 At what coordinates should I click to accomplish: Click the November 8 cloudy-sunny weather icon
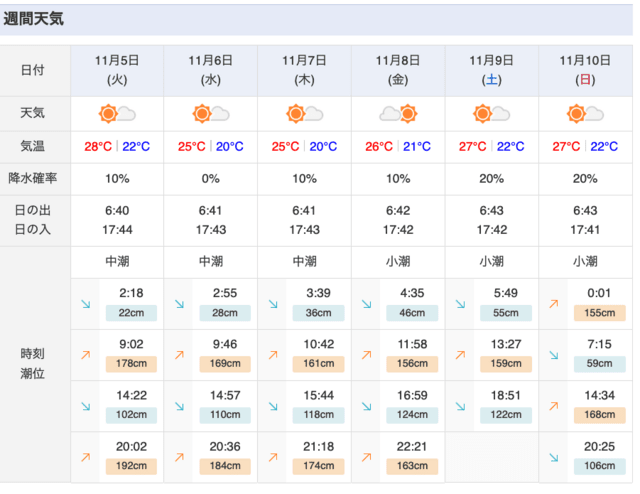(x=398, y=114)
